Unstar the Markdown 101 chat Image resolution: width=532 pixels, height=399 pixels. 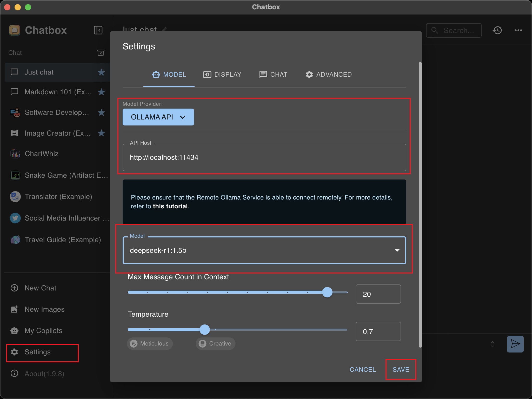[101, 92]
